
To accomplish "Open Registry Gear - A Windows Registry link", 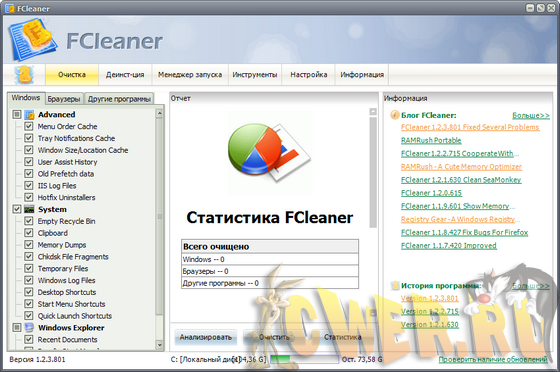I will click(x=460, y=219).
